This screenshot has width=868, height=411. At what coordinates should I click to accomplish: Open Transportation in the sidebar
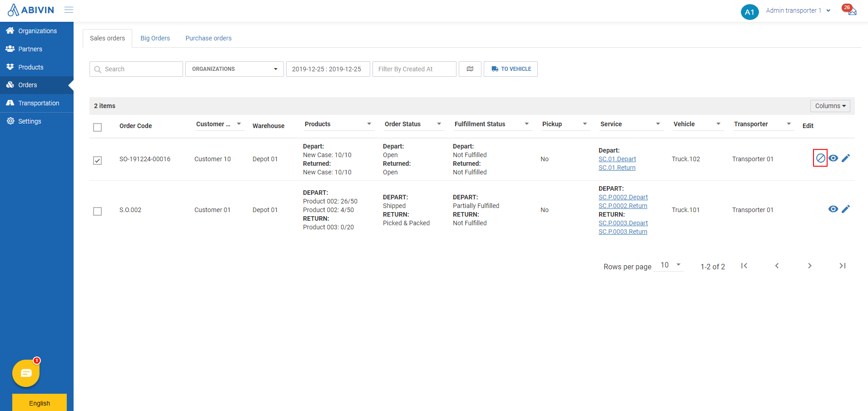pyautogui.click(x=37, y=103)
